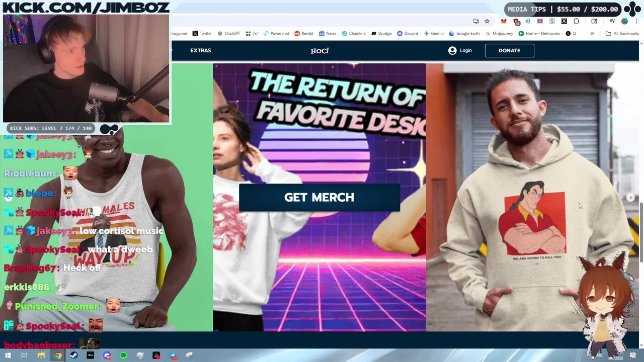Viewport: 644px width, 362px height.
Task: Advance the carousel with the right arrow
Action: point(630,198)
